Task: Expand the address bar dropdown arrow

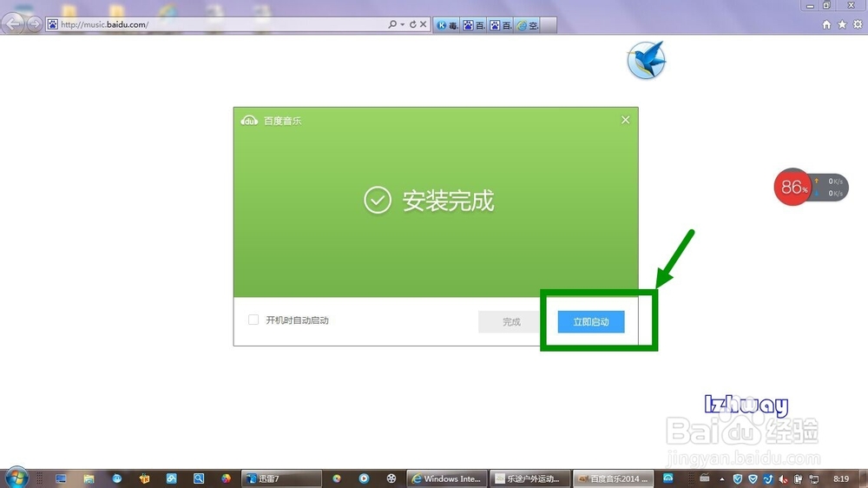Action: coord(403,24)
